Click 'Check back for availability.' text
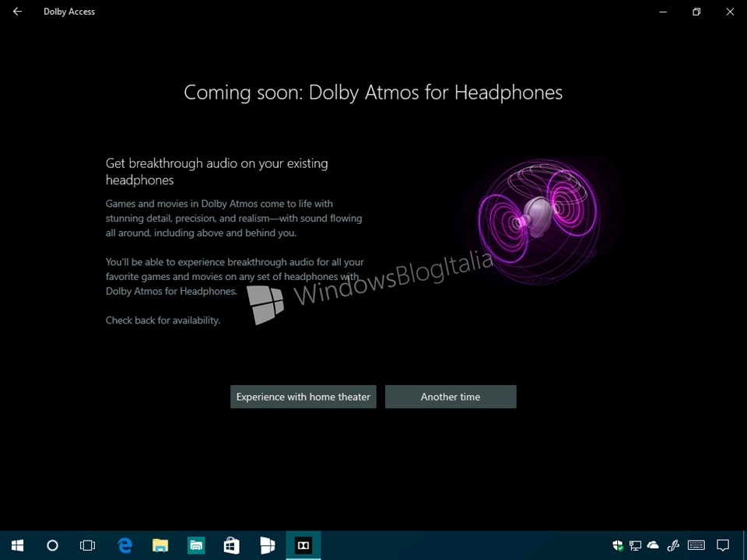 pyautogui.click(x=163, y=320)
